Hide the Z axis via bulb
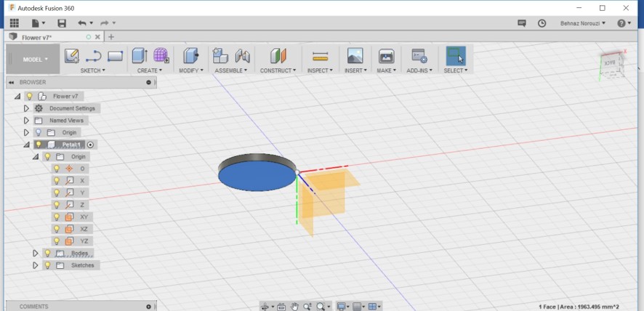This screenshot has width=644, height=311. (x=57, y=205)
